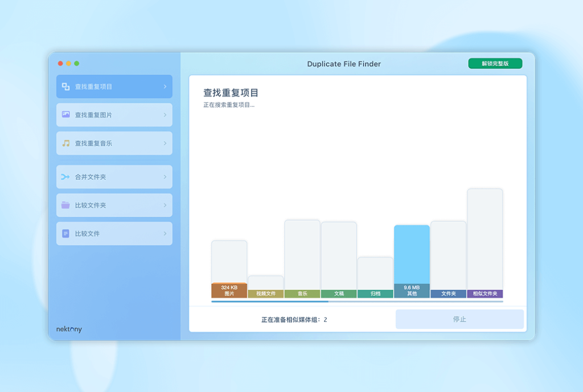
Task: Click the 查找重复图片 picture icon
Action: (x=66, y=114)
